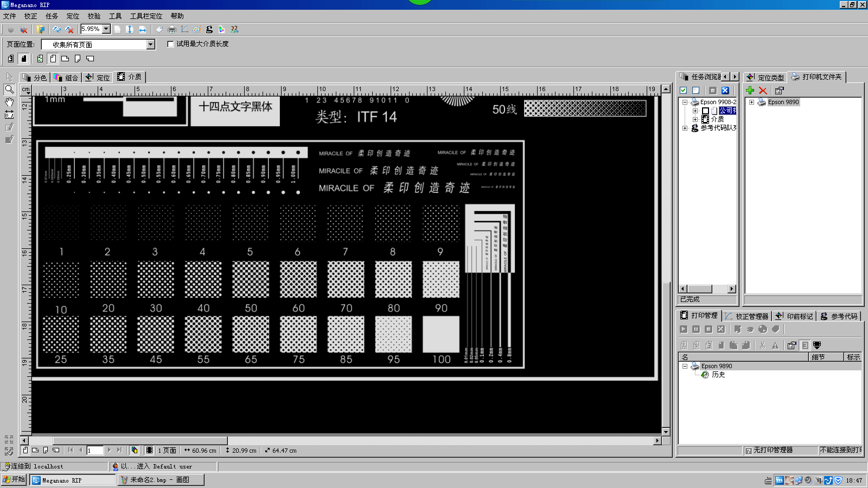868x488 pixels.
Task: Click the portrait page orientation icon
Action: point(53,59)
